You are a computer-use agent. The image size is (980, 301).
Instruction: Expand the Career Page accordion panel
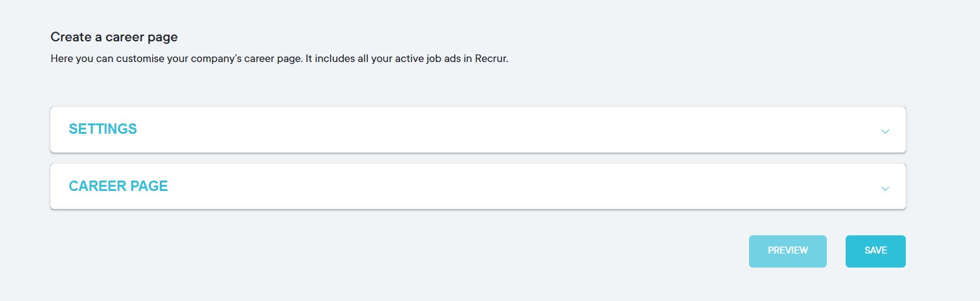click(x=478, y=187)
